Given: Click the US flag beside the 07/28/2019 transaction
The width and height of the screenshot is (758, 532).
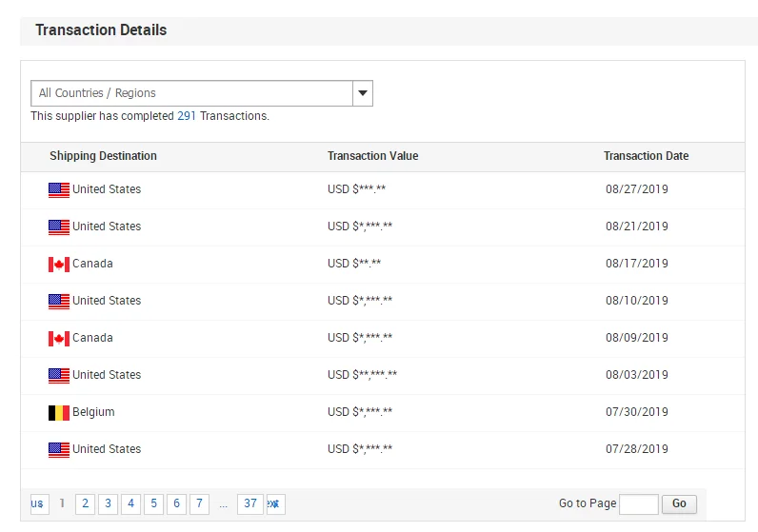Looking at the screenshot, I should click(59, 449).
